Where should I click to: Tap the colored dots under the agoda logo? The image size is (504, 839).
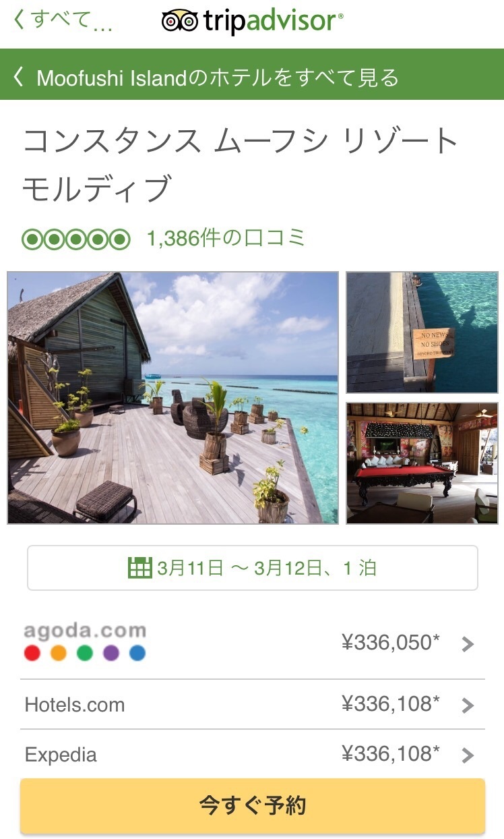click(x=85, y=653)
